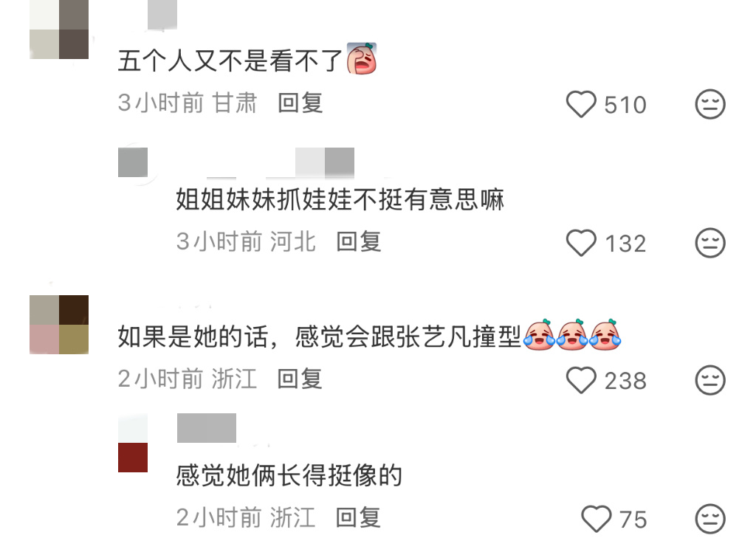Dislike the 感觉她俩长得挺像的 comment
756x538 pixels.
710,519
